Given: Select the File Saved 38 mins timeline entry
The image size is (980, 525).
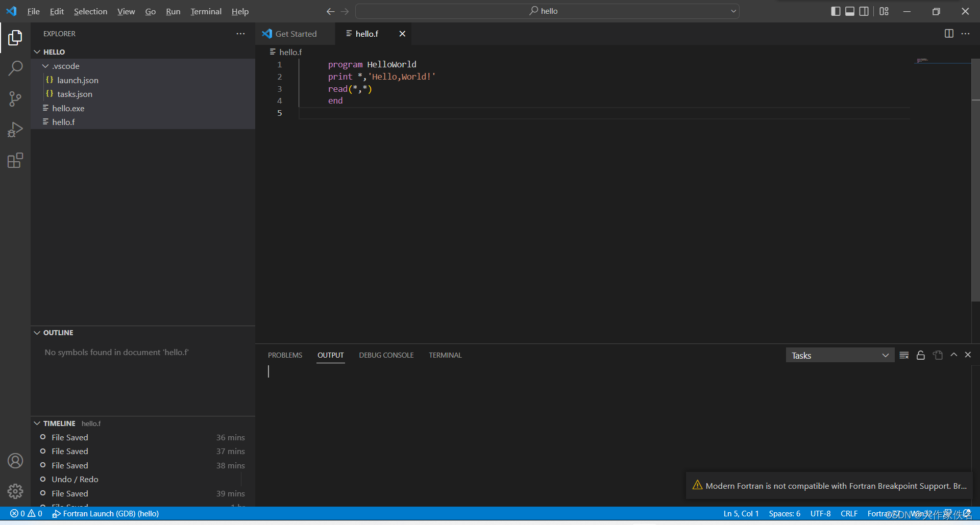Looking at the screenshot, I should click(x=143, y=465).
